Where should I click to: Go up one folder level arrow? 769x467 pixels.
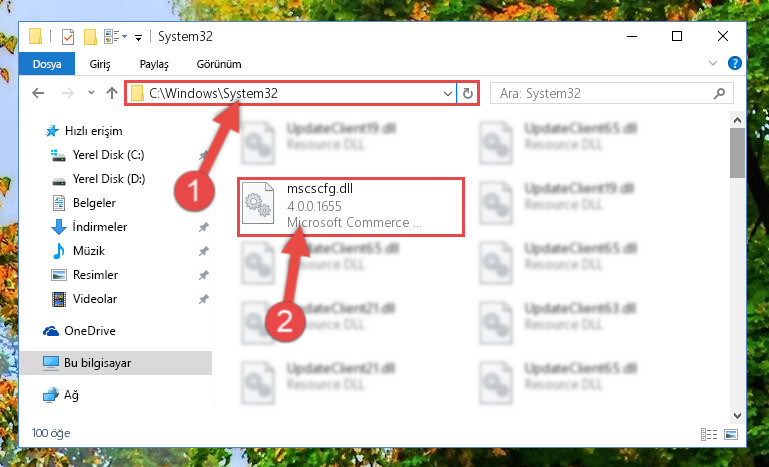coord(112,93)
